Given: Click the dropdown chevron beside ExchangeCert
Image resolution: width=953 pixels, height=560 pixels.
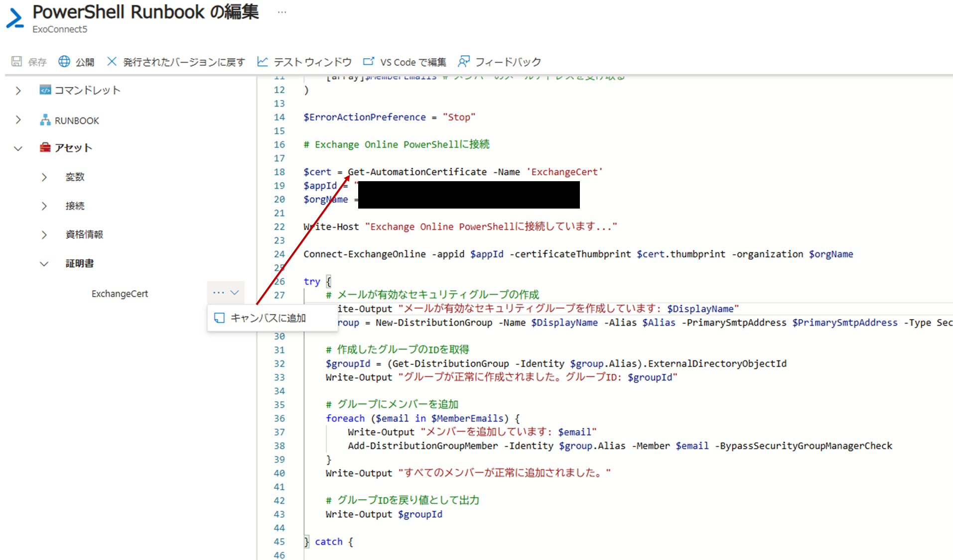Looking at the screenshot, I should point(235,293).
